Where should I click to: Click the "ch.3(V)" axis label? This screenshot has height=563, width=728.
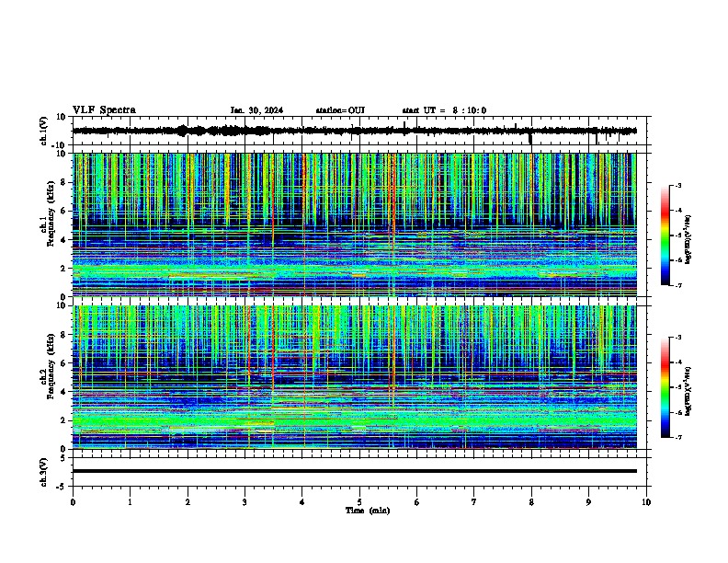coord(43,473)
